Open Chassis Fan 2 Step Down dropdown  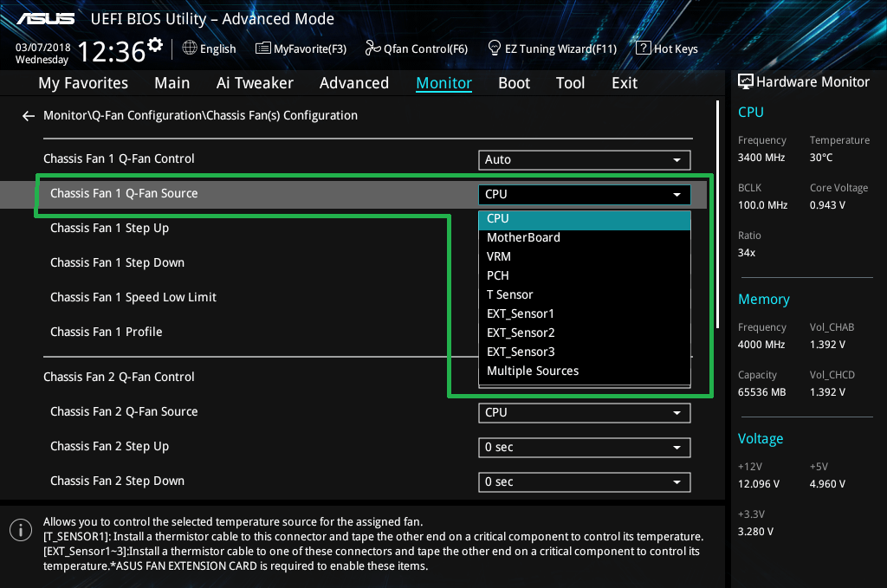585,481
